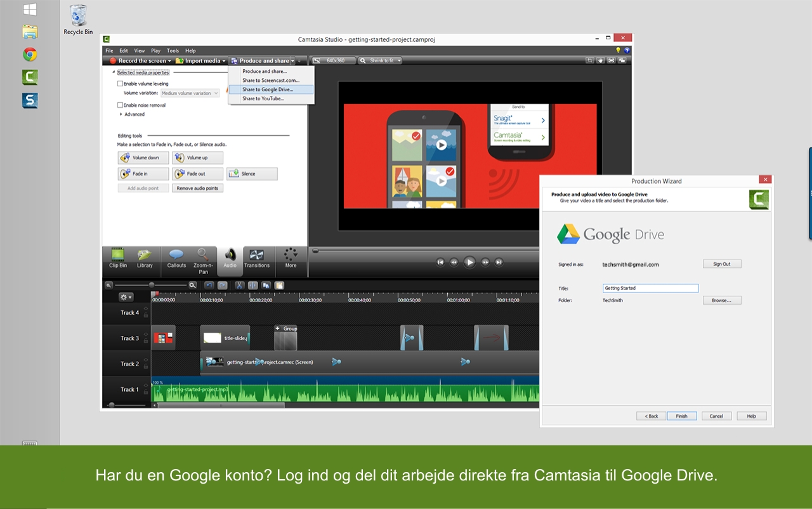Click the Title input field
The width and height of the screenshot is (812, 509).
pos(650,288)
